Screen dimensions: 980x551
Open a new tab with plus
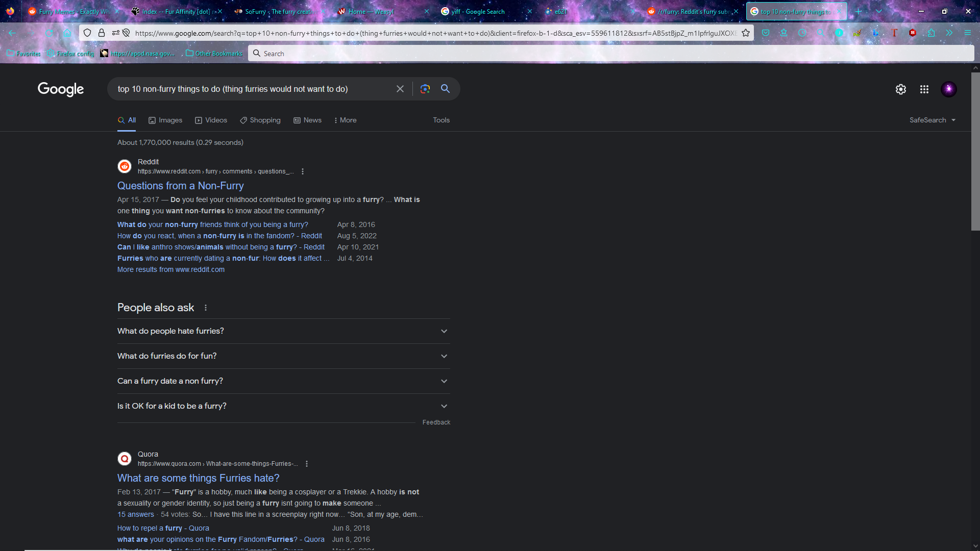pyautogui.click(x=859, y=11)
